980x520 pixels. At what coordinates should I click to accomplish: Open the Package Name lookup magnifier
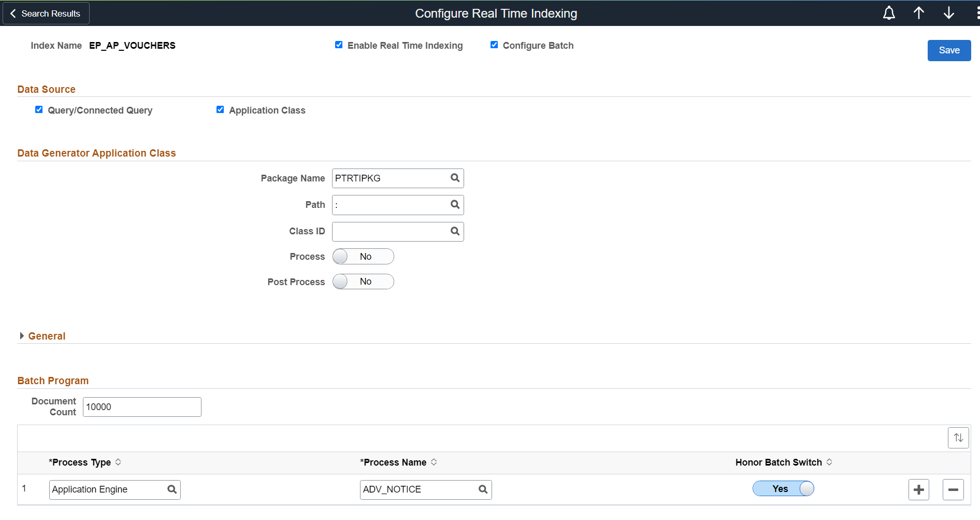pyautogui.click(x=455, y=178)
